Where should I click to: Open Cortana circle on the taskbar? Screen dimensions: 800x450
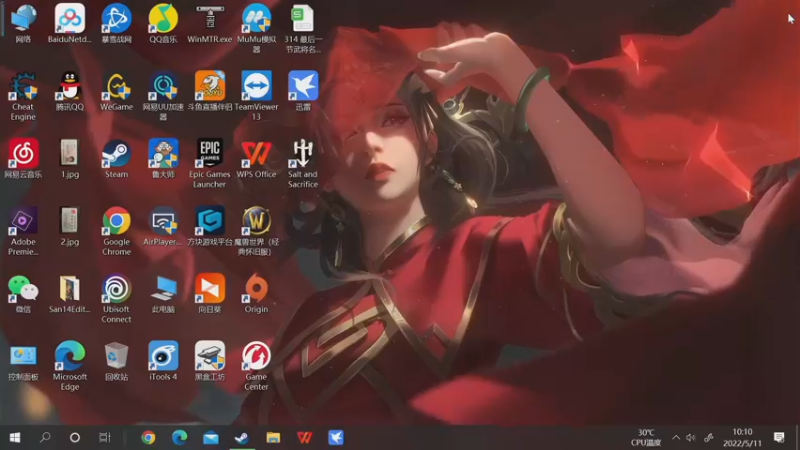point(74,438)
